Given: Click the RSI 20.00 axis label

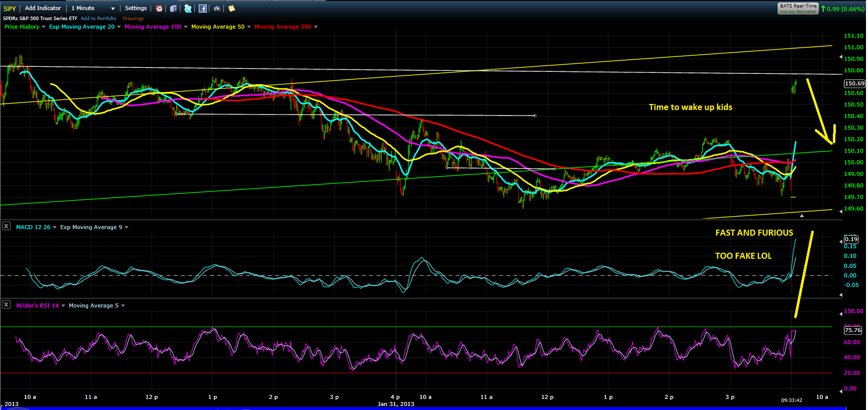Looking at the screenshot, I should tap(852, 373).
